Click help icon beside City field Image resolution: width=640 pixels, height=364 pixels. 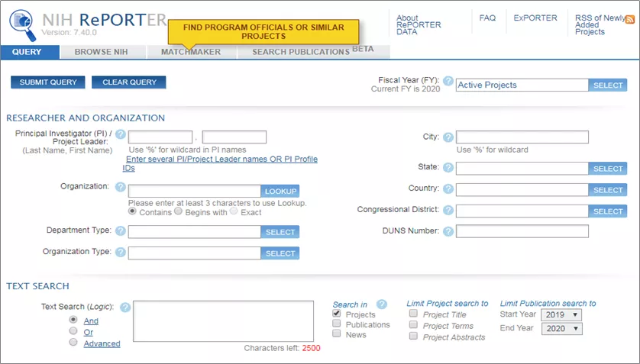point(448,137)
